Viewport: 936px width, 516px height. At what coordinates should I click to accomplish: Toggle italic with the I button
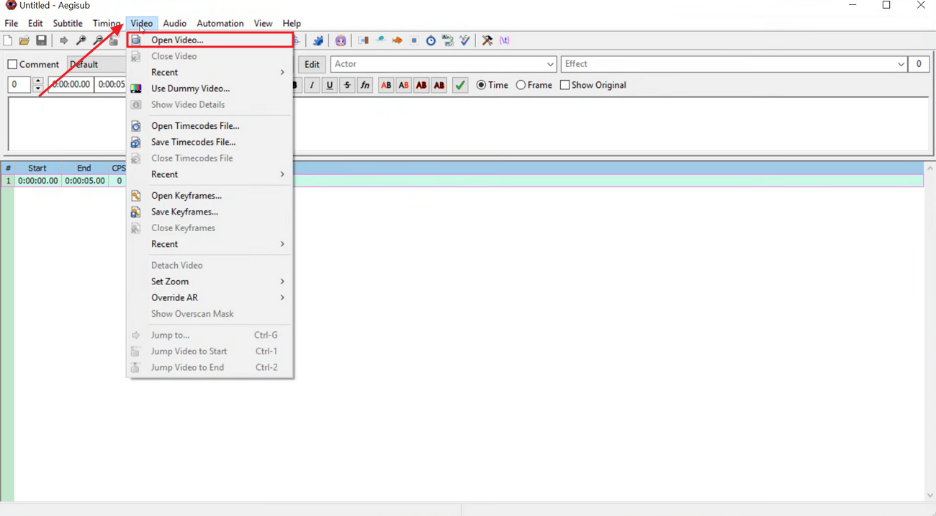[x=312, y=85]
